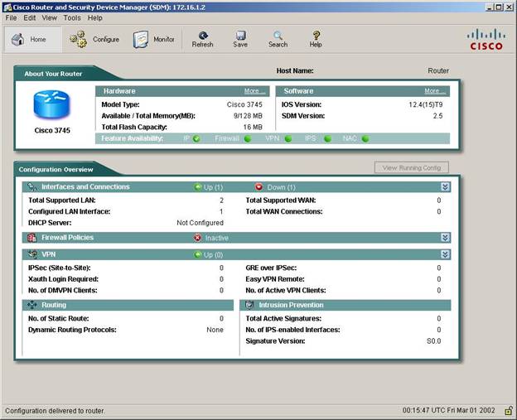Screen dimensions: 517x420
Task: Click the Model Type Cisco 3745 value
Action: [x=244, y=105]
